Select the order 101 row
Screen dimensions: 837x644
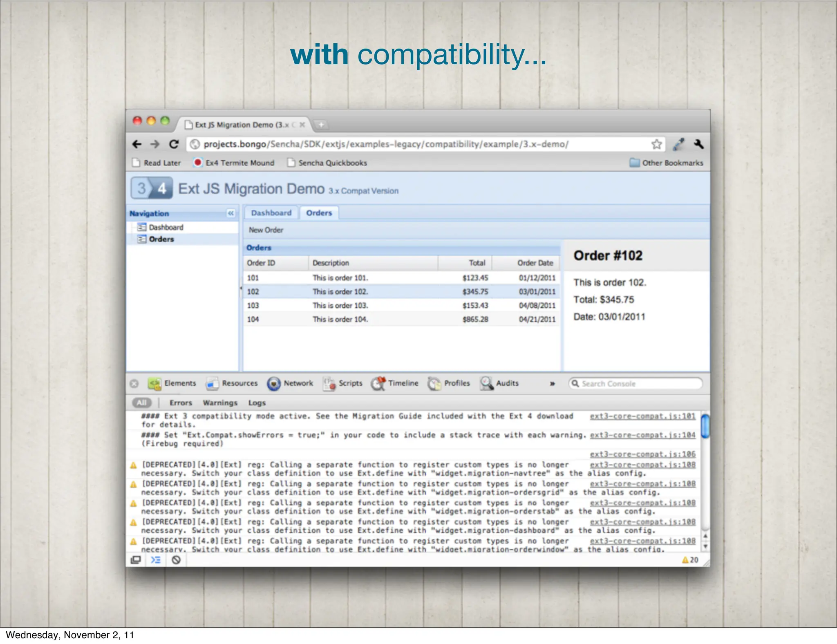[402, 278]
